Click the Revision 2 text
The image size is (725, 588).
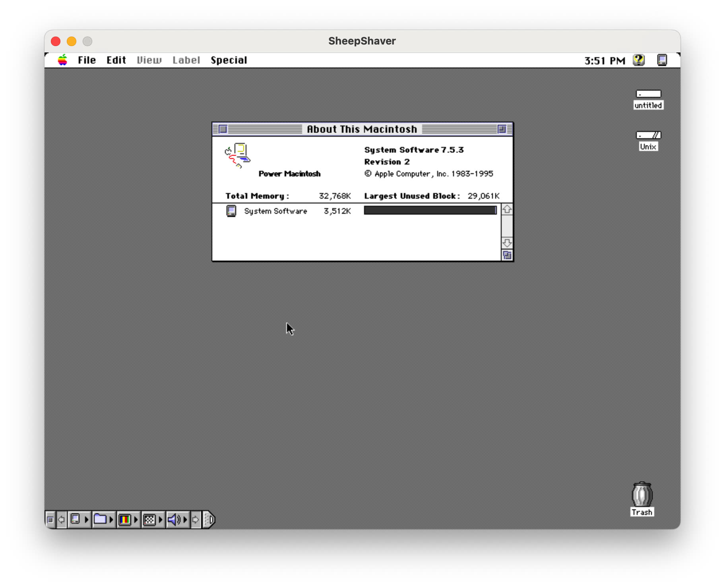(x=387, y=162)
